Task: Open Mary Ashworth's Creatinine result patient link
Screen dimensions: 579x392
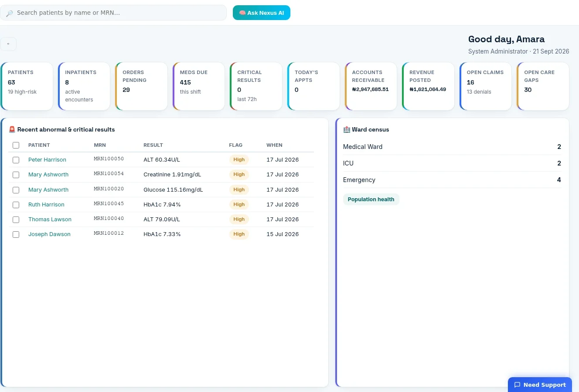Action: 48,175
